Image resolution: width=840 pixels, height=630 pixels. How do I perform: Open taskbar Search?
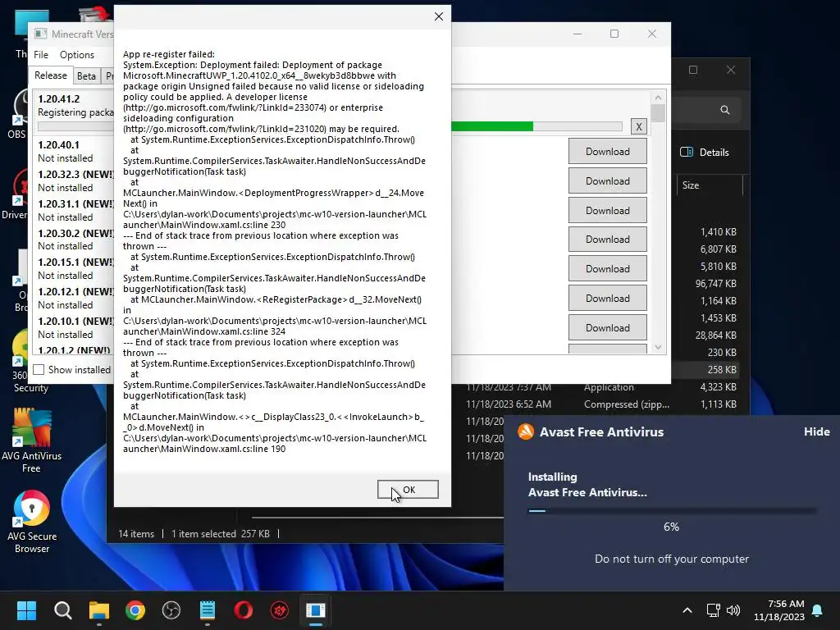[62, 610]
